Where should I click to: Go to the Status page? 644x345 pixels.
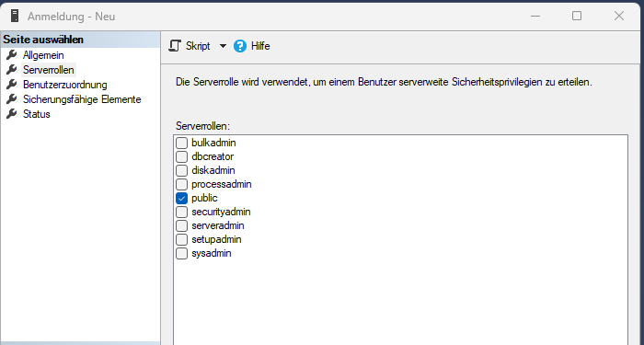tap(37, 114)
